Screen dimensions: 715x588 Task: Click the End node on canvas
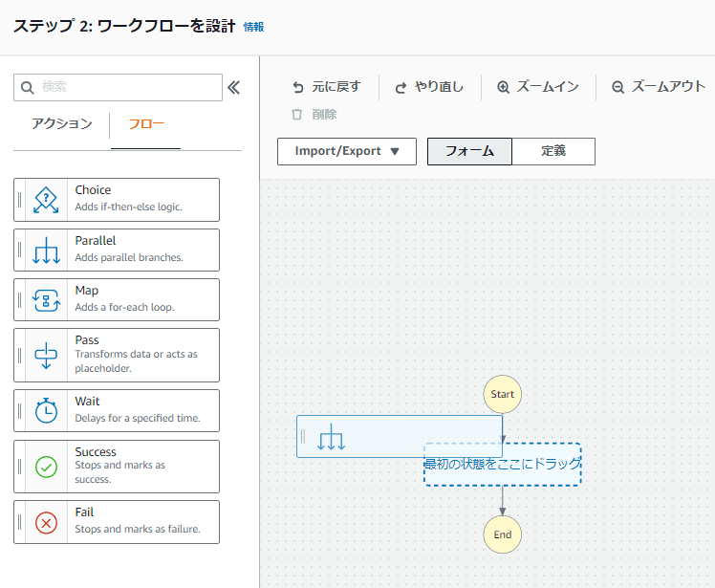(503, 534)
